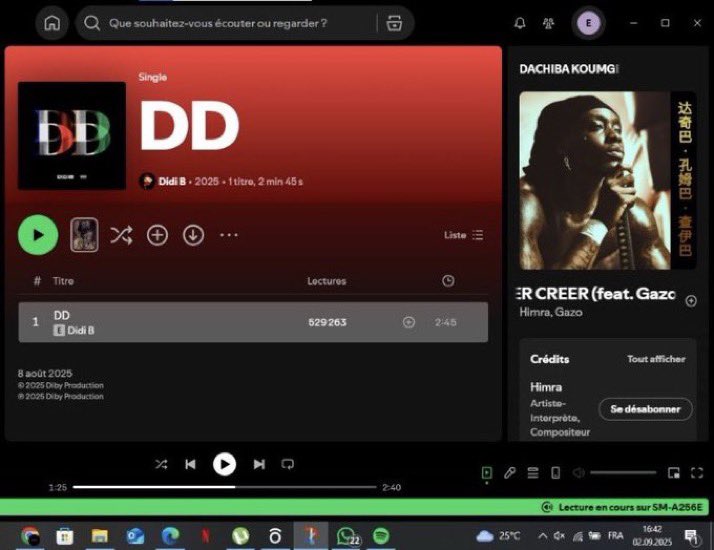This screenshot has height=550, width=714.
Task: Open notifications bell icon
Action: pyautogui.click(x=520, y=23)
